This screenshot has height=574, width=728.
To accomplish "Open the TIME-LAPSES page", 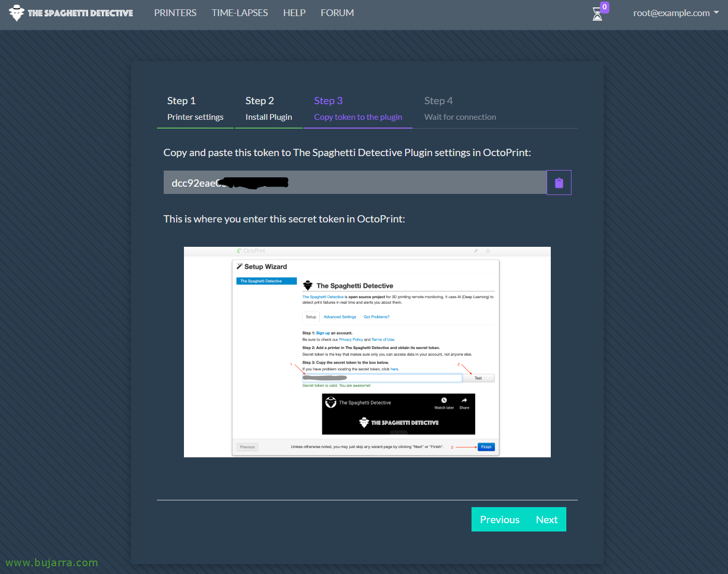I will (240, 13).
